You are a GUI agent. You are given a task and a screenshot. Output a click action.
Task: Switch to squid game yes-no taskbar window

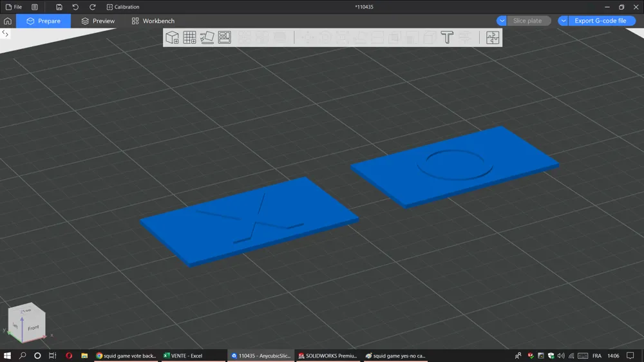(x=395, y=356)
